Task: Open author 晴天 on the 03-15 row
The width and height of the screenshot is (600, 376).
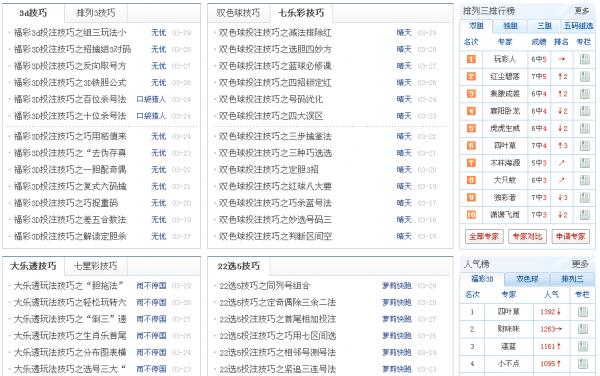Action: pyautogui.click(x=404, y=236)
